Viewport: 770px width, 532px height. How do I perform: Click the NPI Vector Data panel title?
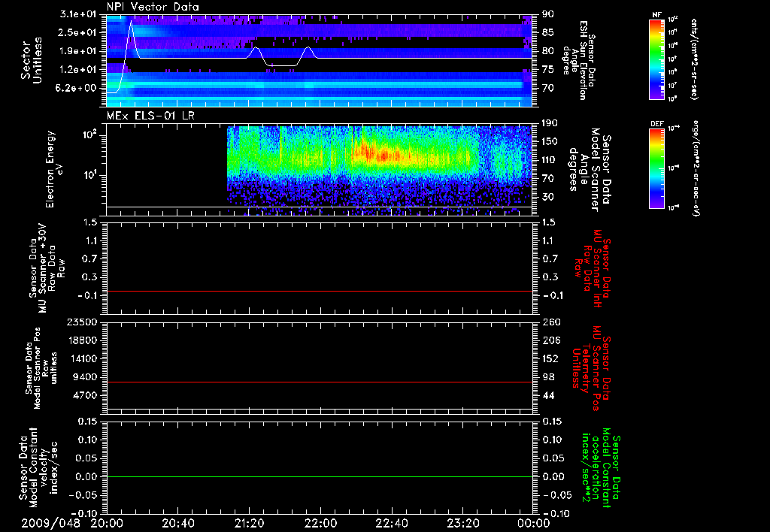click(153, 7)
